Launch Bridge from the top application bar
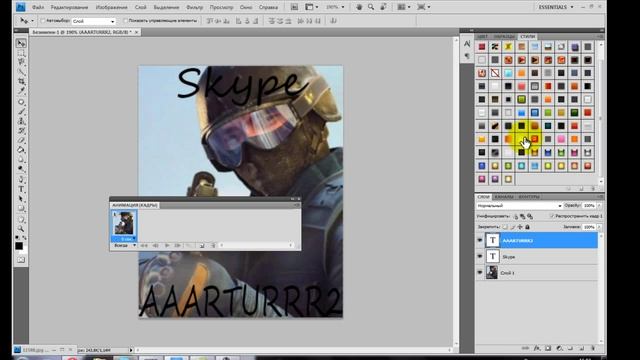The width and height of the screenshot is (640, 360). [x=294, y=7]
